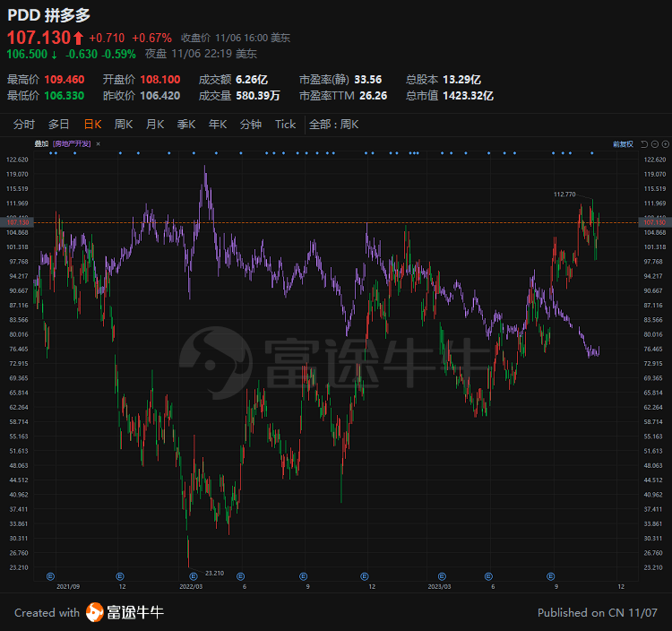Open the earnings marker at December 2022

[x=365, y=576]
